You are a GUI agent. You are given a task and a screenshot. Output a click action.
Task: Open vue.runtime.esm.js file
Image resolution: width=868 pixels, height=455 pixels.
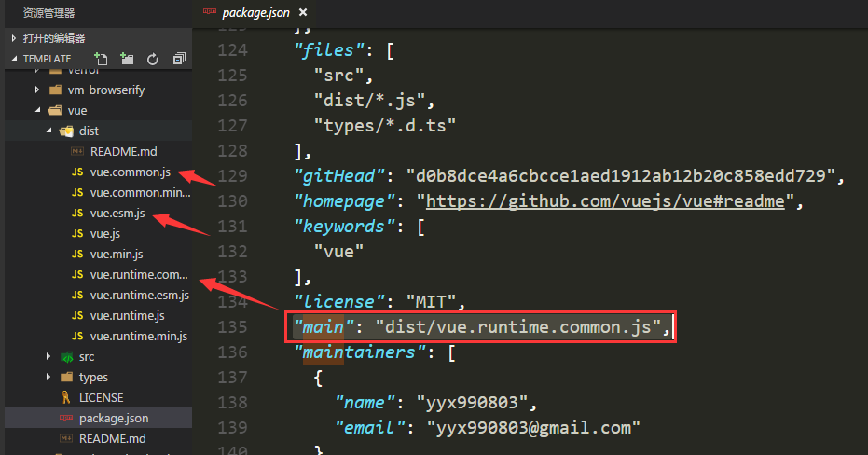[140, 295]
